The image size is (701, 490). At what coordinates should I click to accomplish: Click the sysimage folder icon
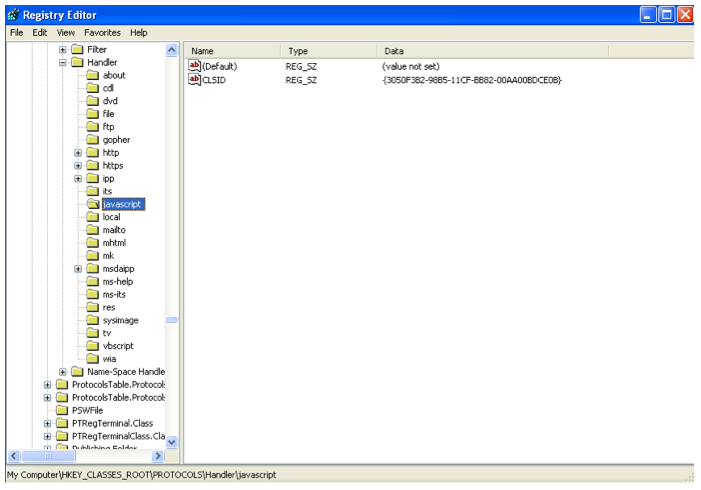[x=93, y=321]
